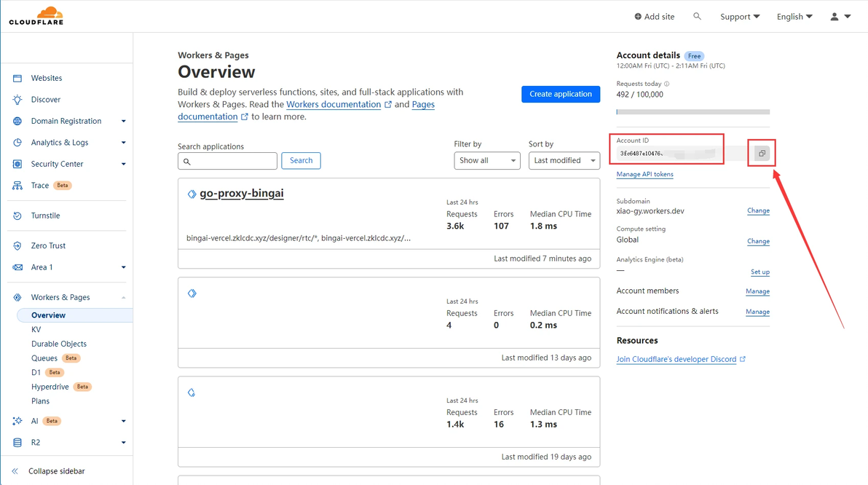Open Plans in the sidebar
868x485 pixels.
pyautogui.click(x=40, y=401)
